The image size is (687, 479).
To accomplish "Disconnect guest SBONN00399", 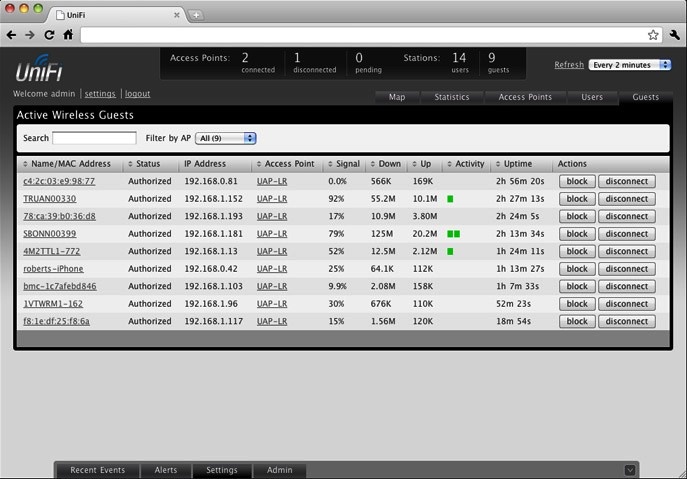I will (x=627, y=234).
